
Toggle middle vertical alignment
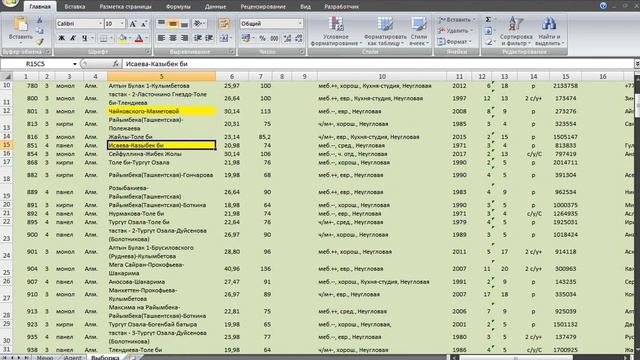click(173, 24)
